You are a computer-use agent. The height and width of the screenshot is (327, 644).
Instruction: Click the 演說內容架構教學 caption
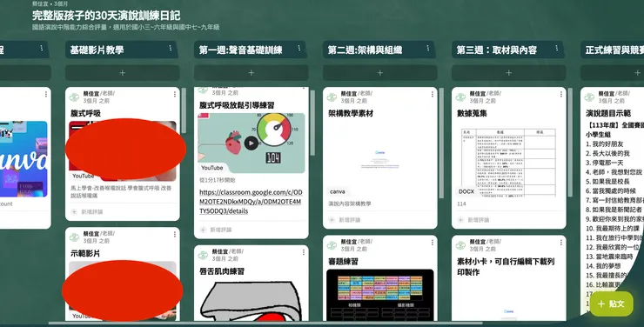(350, 204)
